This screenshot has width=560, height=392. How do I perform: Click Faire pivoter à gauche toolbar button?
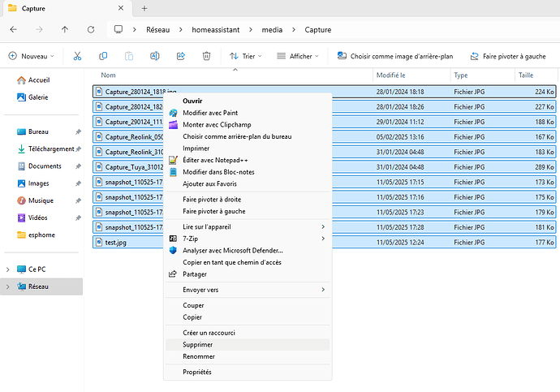pyautogui.click(x=508, y=56)
